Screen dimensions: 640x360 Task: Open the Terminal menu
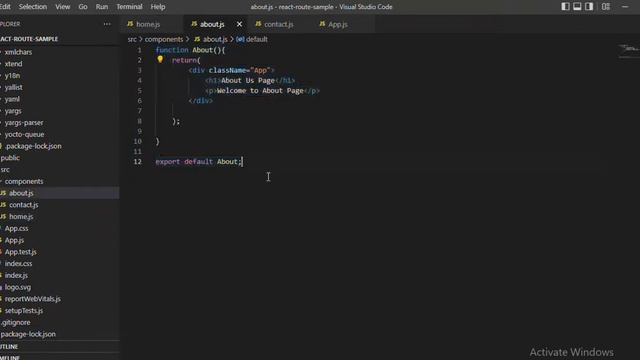point(129,7)
